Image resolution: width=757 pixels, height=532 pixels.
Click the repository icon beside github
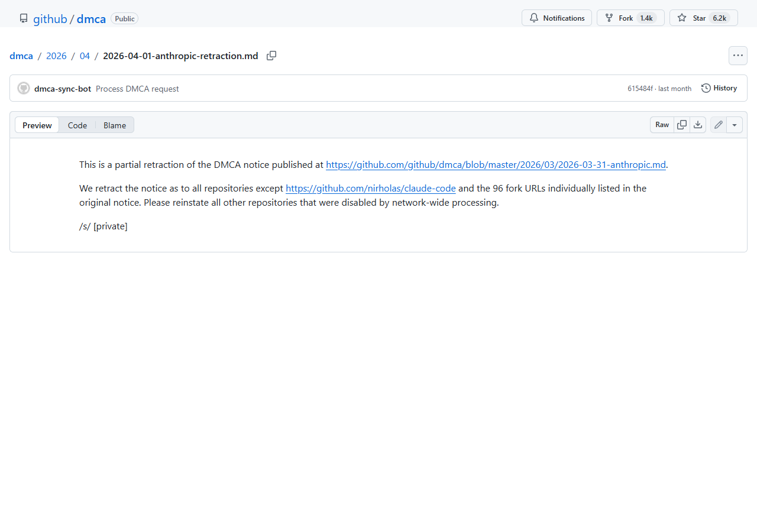(24, 18)
